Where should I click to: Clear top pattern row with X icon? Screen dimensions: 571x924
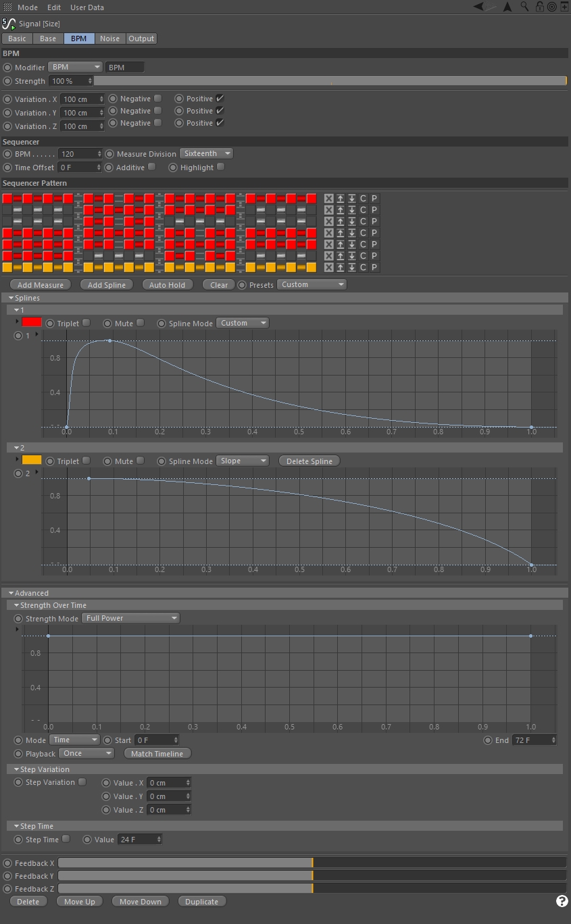328,199
